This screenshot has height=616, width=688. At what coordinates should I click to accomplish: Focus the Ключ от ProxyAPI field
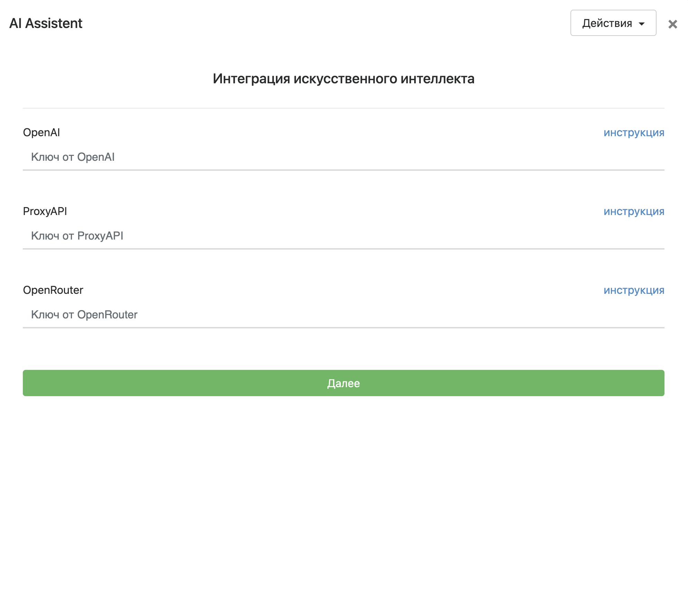click(343, 236)
